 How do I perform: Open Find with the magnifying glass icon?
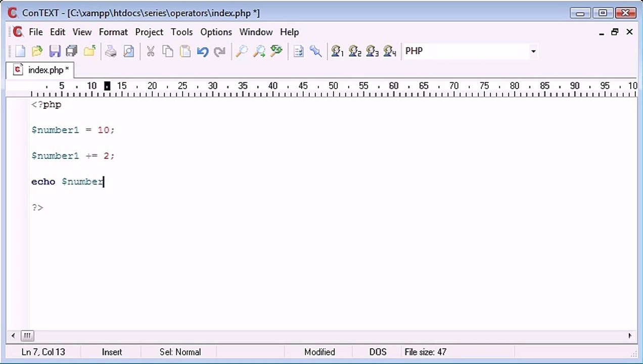pos(242,51)
